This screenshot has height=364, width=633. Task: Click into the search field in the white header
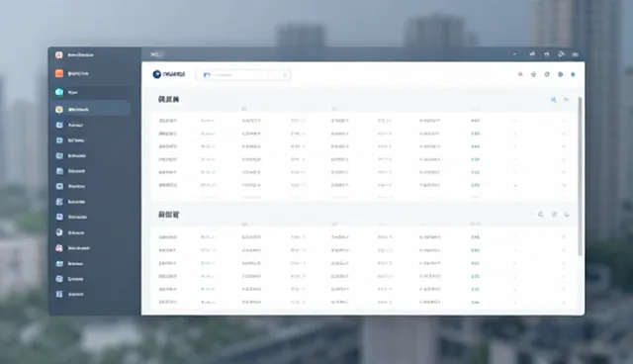click(243, 74)
